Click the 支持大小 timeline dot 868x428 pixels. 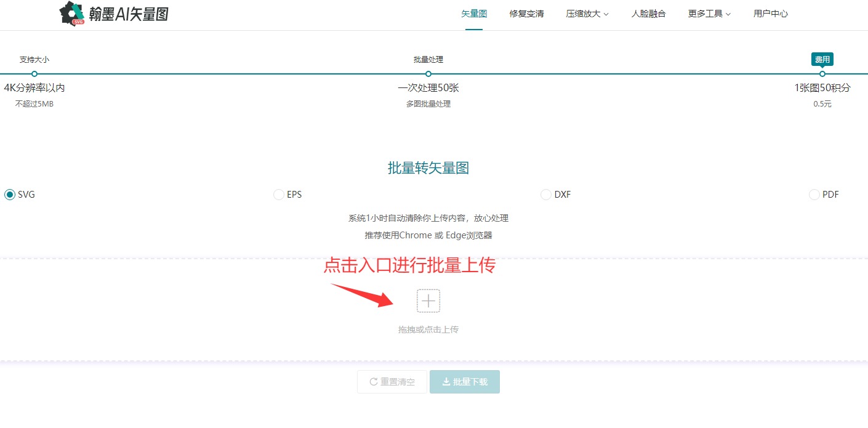(x=34, y=74)
